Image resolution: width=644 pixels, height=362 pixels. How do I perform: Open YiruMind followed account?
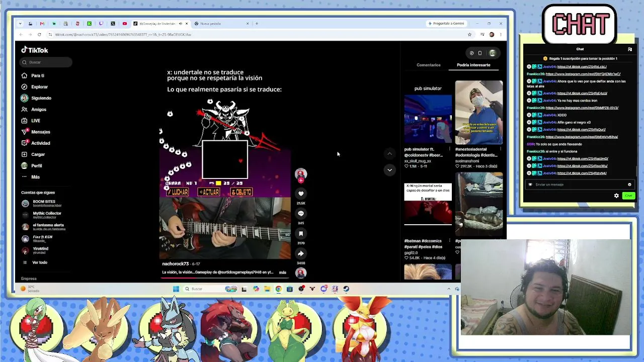point(35,250)
